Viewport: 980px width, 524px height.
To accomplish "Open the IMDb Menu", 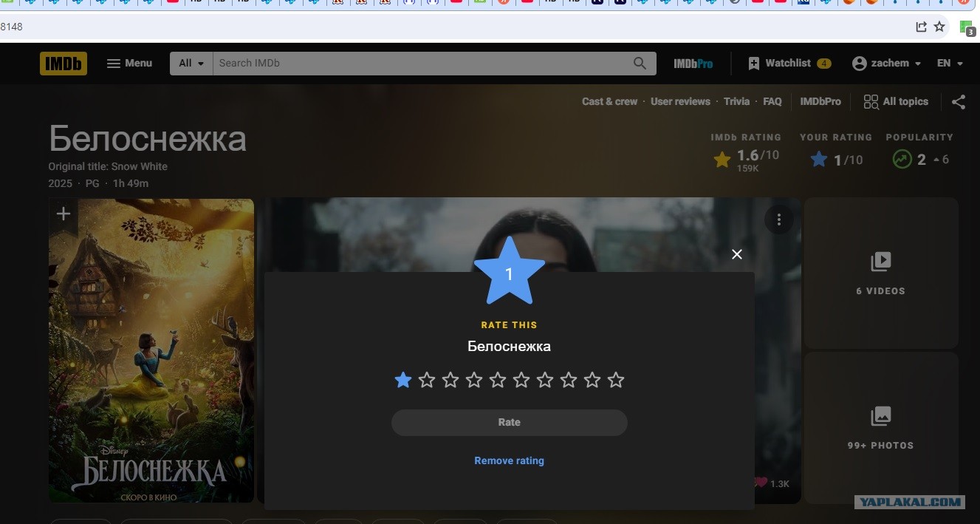I will (129, 64).
